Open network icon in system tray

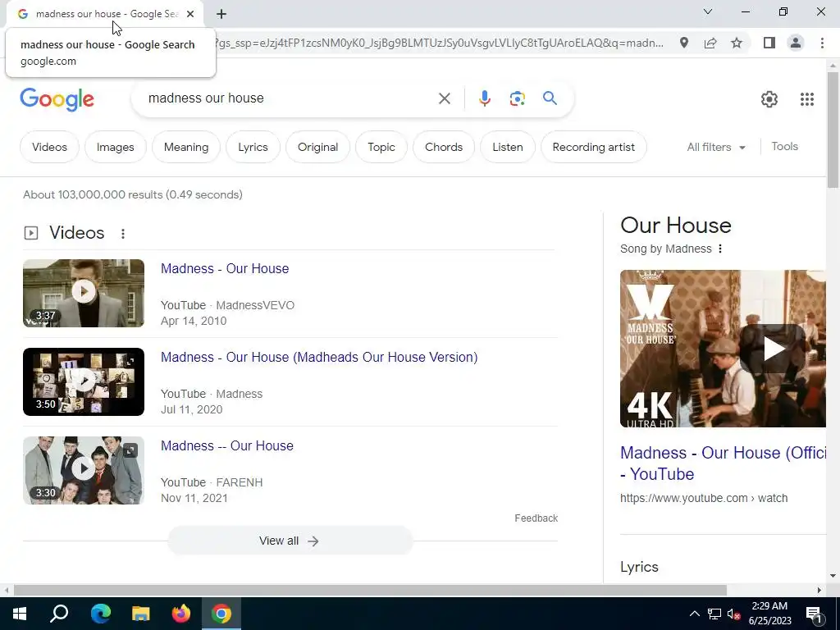click(x=714, y=614)
